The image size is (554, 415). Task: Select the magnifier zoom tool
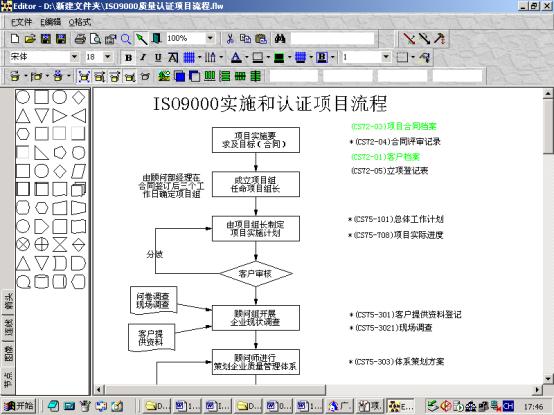click(x=126, y=38)
